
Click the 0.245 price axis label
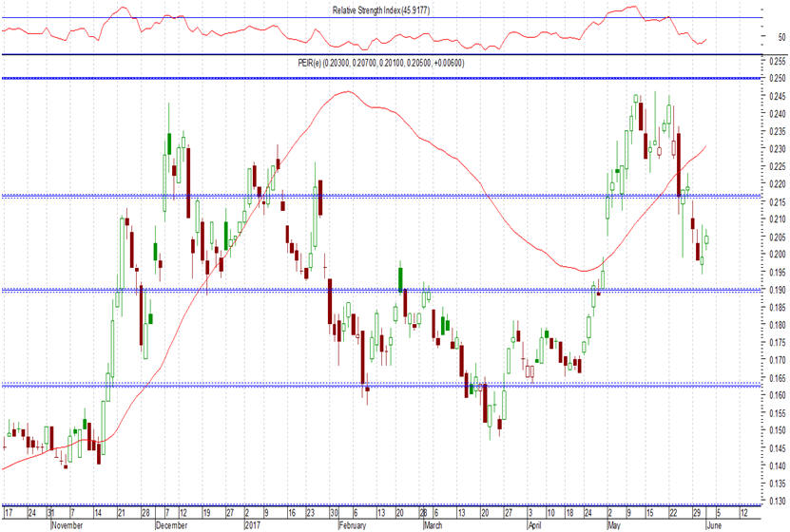pos(778,96)
